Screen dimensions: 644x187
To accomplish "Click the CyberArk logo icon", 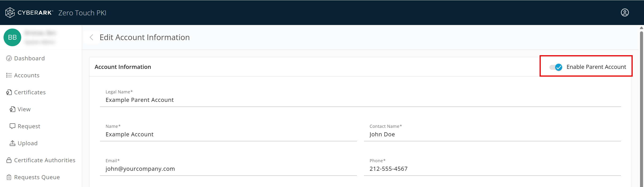I will [x=10, y=12].
